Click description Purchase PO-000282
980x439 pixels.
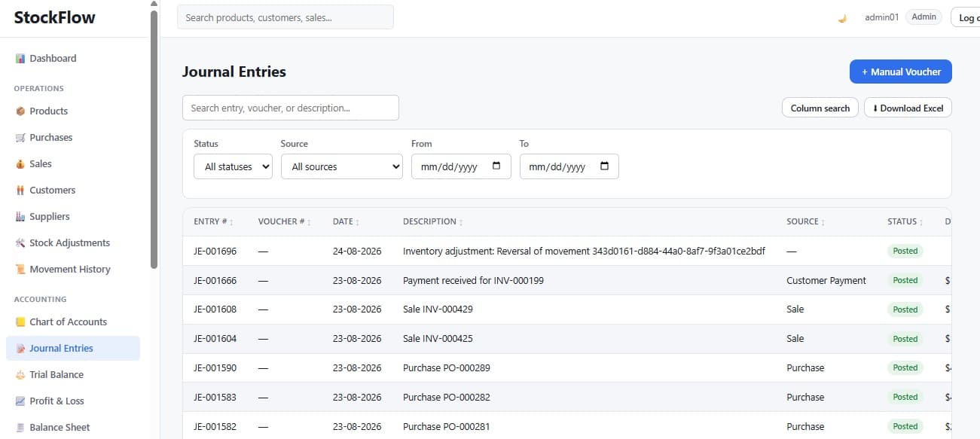tap(447, 398)
